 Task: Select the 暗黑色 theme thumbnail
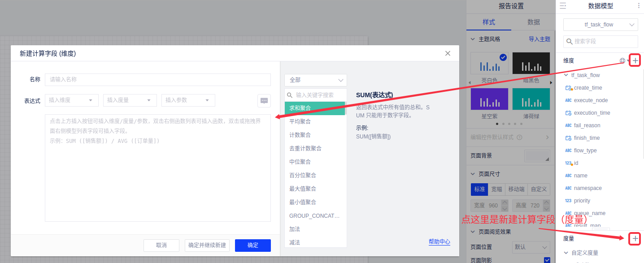pyautogui.click(x=531, y=64)
